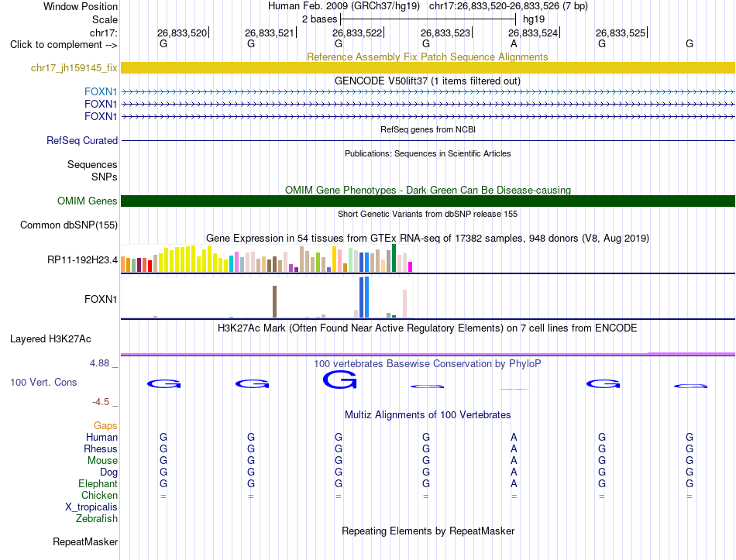The height and width of the screenshot is (560, 736).
Task: Click the -4.5 conservation scale value
Action: (x=101, y=402)
